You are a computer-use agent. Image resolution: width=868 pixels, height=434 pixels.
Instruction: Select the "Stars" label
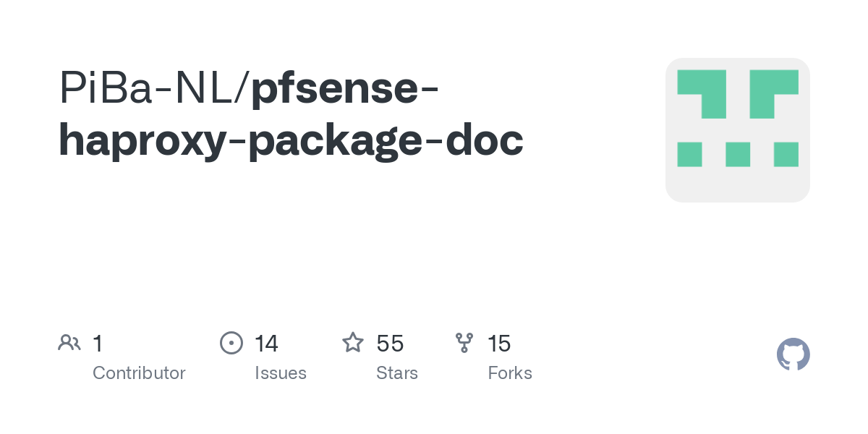point(397,373)
